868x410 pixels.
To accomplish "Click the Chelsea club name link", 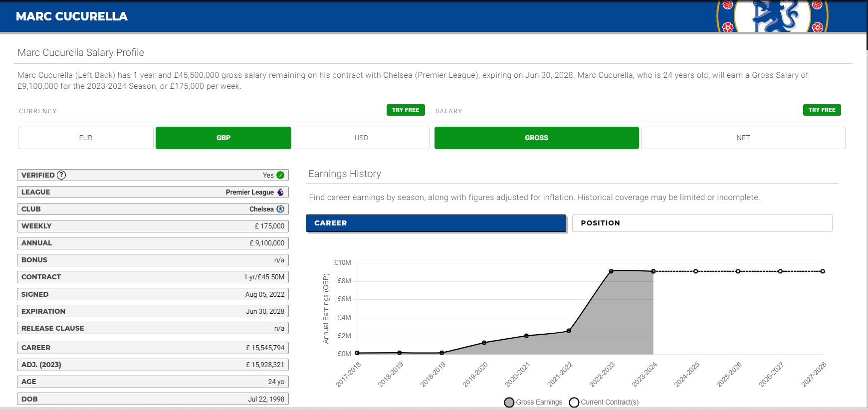I will tap(261, 209).
